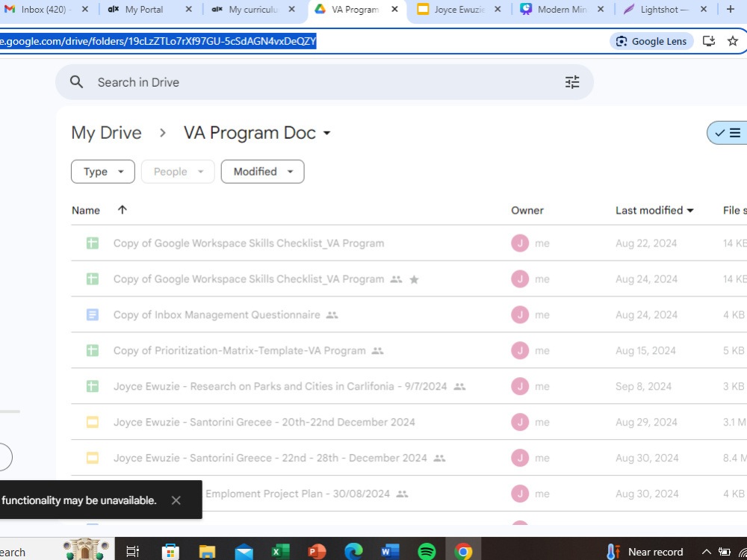Go to My Drive breadcrumb
The width and height of the screenshot is (747, 560).
[106, 133]
